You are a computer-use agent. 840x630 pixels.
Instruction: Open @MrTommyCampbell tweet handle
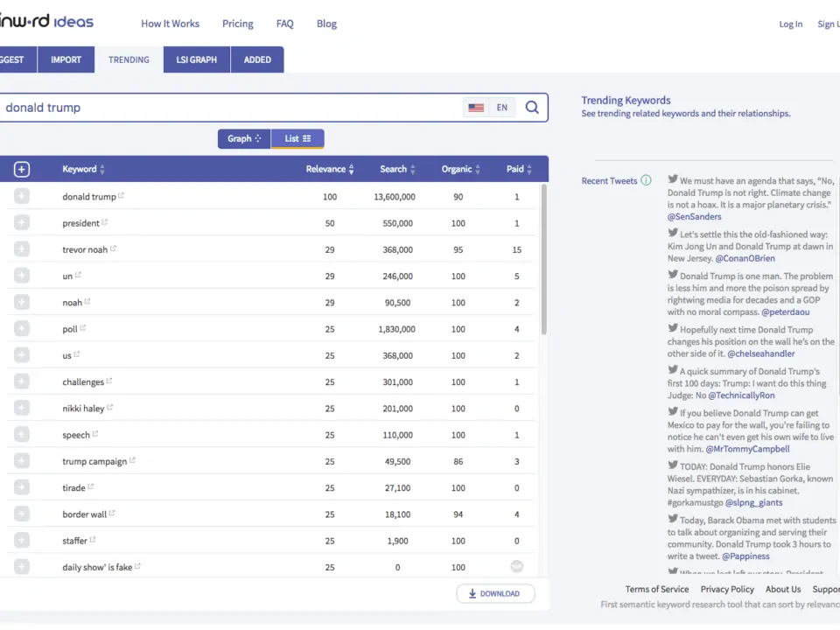click(x=747, y=450)
